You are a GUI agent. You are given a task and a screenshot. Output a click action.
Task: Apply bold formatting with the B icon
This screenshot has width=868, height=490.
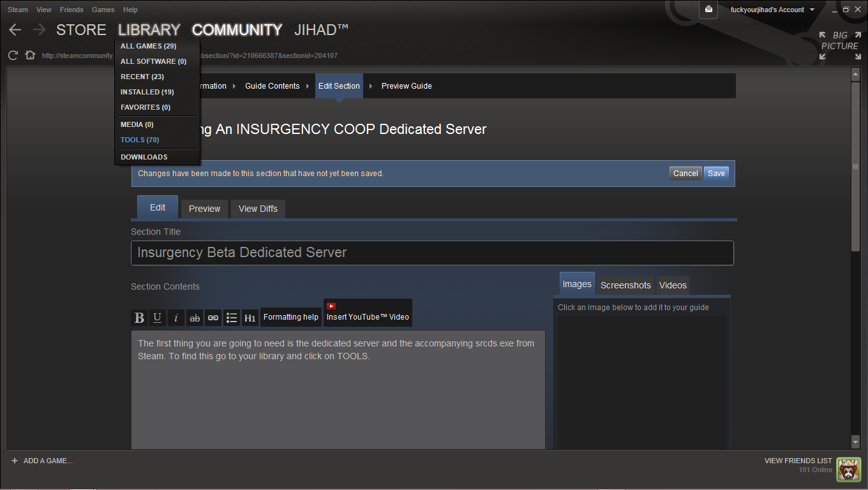tap(139, 318)
